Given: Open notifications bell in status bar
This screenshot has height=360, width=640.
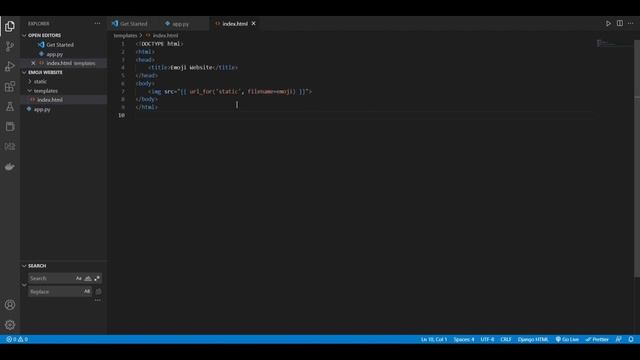Looking at the screenshot, I should click(631, 340).
